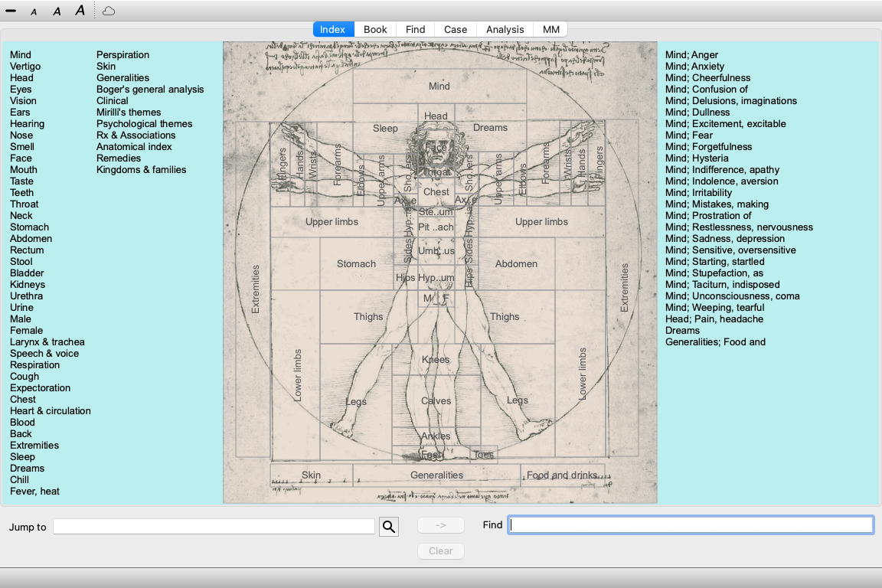Open the Book tab

(x=375, y=29)
